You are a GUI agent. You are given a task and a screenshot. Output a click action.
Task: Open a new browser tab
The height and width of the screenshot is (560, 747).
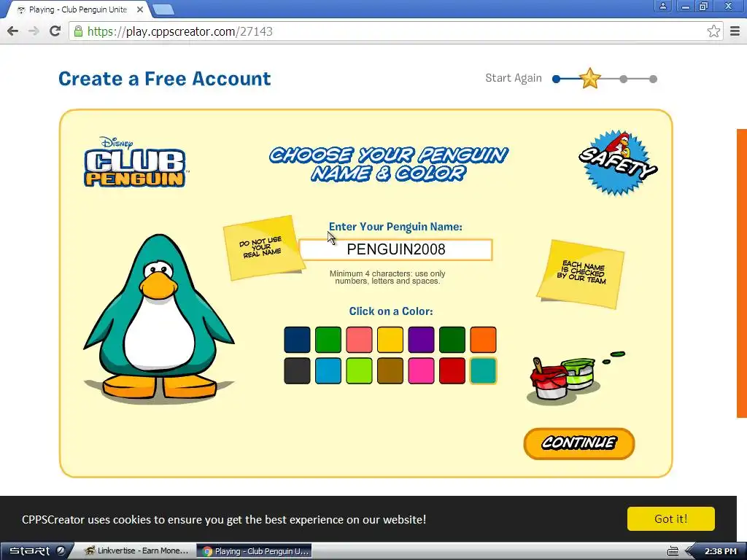163,9
